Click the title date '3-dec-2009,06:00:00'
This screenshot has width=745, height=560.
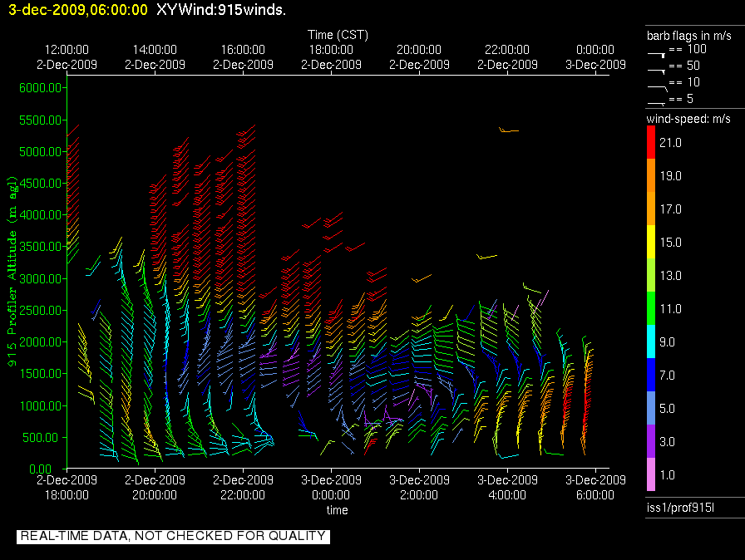tap(78, 10)
